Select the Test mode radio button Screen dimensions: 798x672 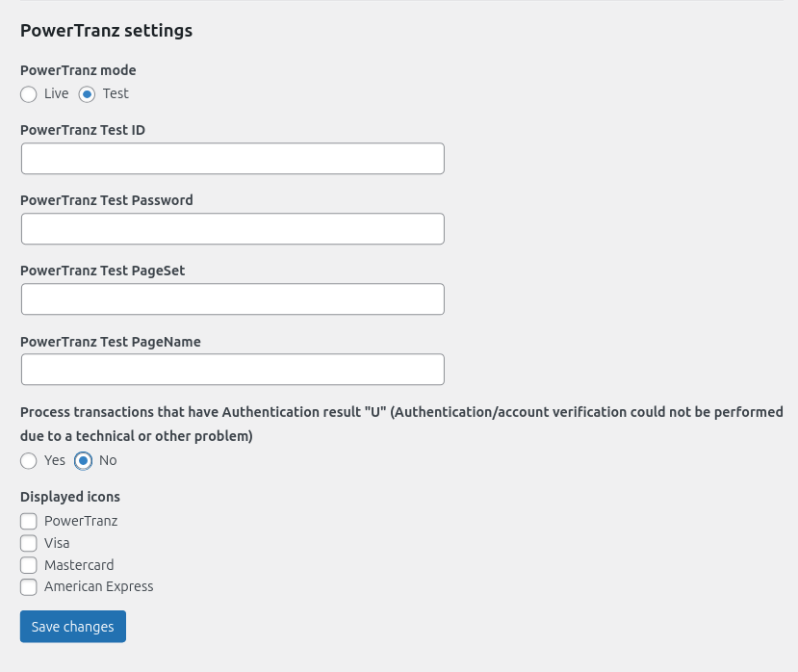(x=85, y=94)
